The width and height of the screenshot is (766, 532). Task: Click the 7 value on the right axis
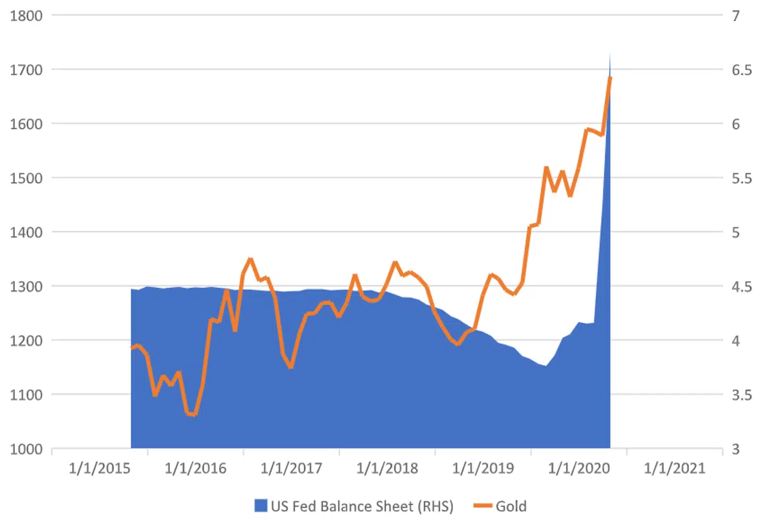[x=736, y=16]
